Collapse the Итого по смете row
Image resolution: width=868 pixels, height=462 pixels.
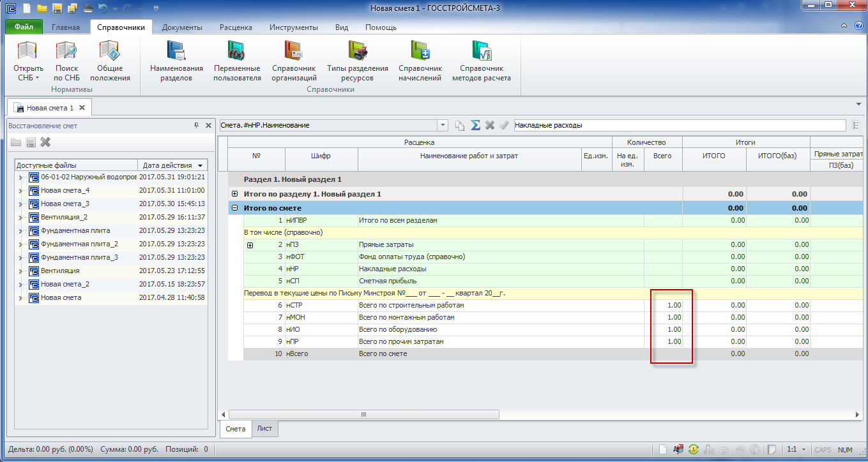[234, 207]
